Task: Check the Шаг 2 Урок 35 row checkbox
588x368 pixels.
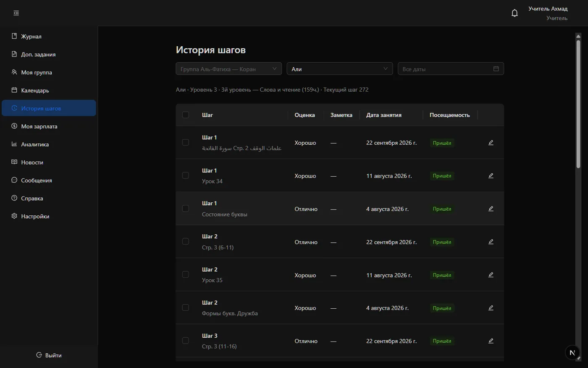Action: (x=186, y=275)
